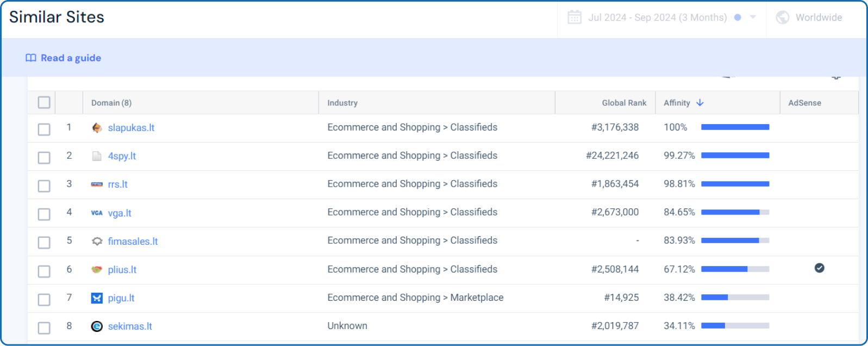Click Global Rank #24,221,246 for 4spy.lt

coord(613,156)
